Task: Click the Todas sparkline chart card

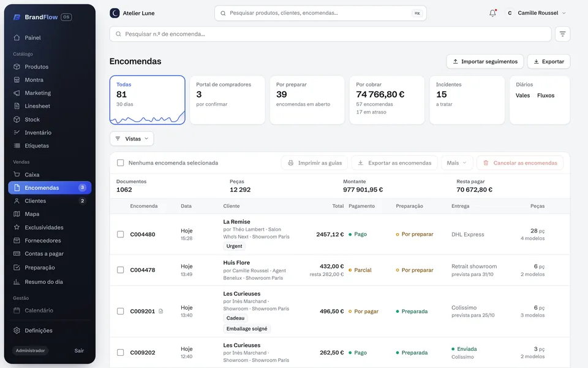Action: [148, 100]
